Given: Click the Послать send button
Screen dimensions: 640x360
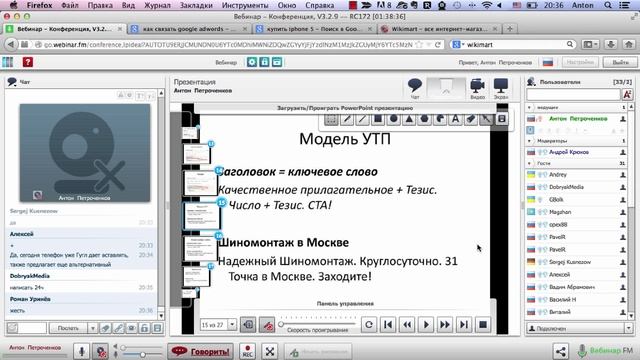Looking at the screenshot, I should pos(68,328).
